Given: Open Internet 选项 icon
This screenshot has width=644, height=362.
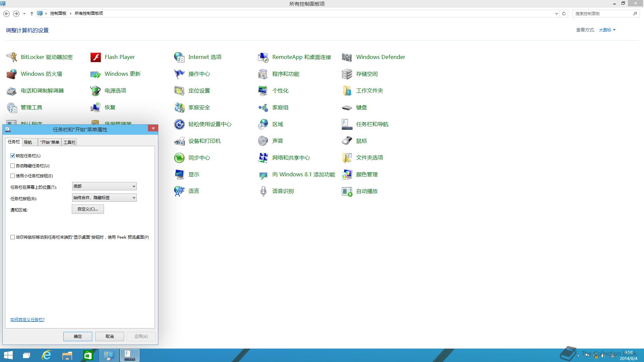Looking at the screenshot, I should coord(179,57).
